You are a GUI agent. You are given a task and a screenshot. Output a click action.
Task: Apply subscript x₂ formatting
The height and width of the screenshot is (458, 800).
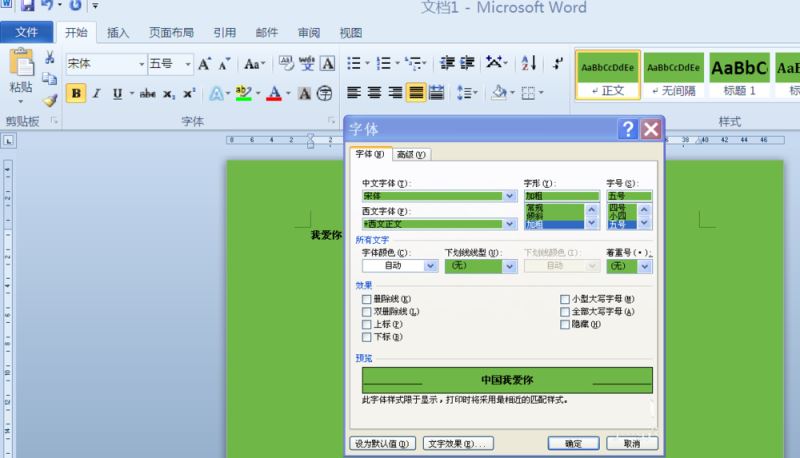click(x=169, y=94)
